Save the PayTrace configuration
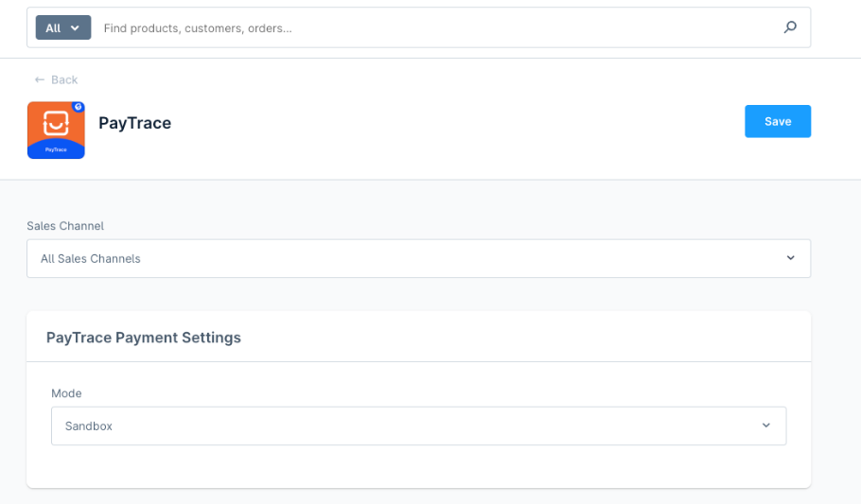 (777, 122)
